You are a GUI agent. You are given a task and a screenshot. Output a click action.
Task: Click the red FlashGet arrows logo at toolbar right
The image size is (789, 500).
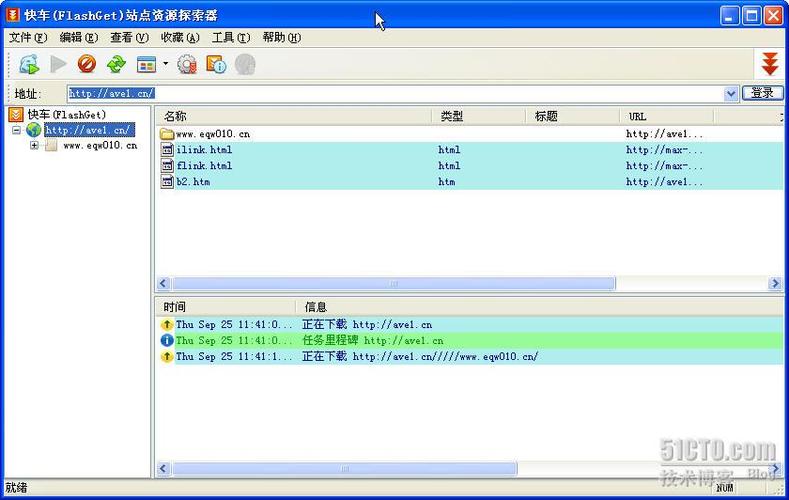(770, 64)
